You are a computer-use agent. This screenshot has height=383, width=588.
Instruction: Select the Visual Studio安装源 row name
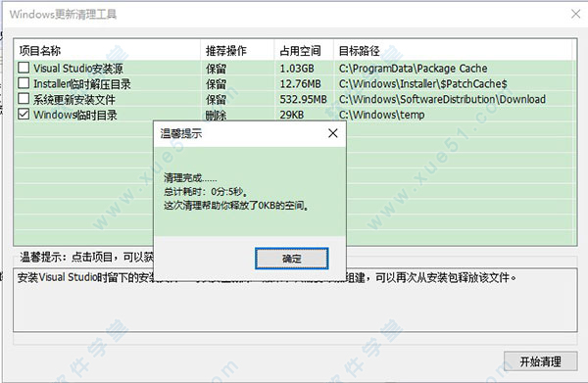[78, 69]
